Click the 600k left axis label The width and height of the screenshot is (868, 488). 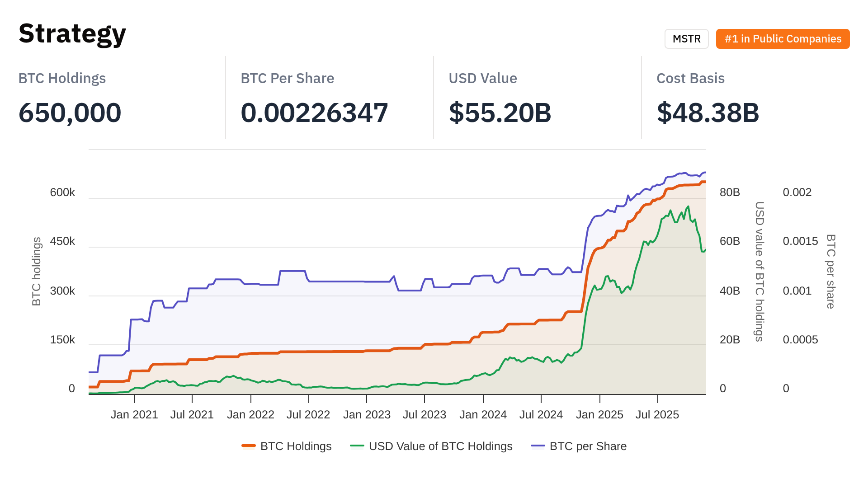coord(62,192)
